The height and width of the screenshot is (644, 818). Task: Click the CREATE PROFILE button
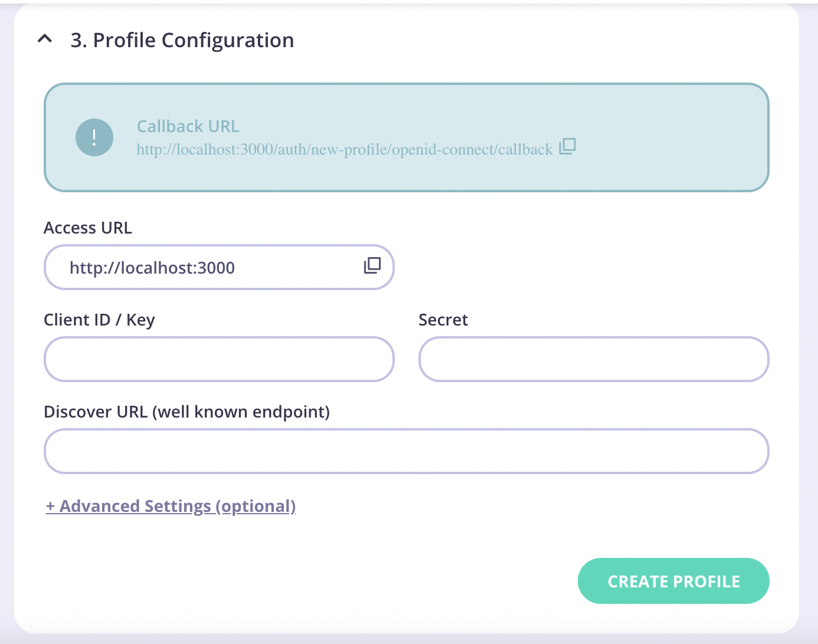tap(673, 581)
